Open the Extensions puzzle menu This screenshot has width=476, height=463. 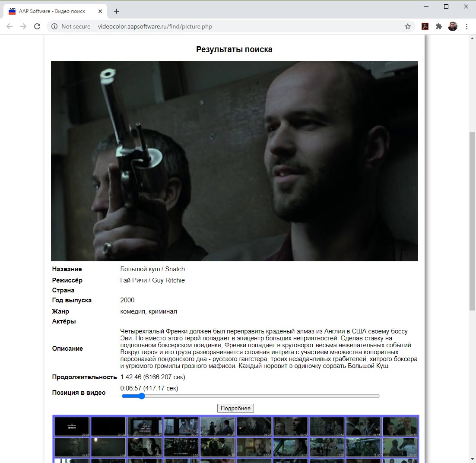click(x=439, y=26)
